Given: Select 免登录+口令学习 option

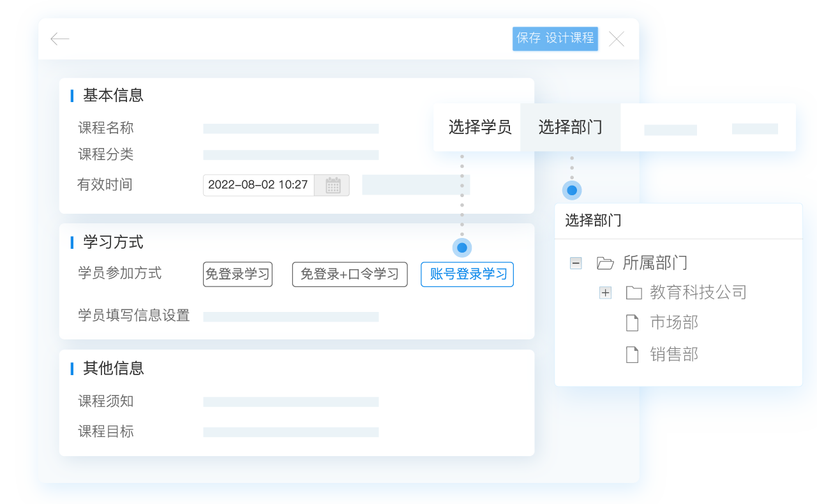Looking at the screenshot, I should coord(350,274).
